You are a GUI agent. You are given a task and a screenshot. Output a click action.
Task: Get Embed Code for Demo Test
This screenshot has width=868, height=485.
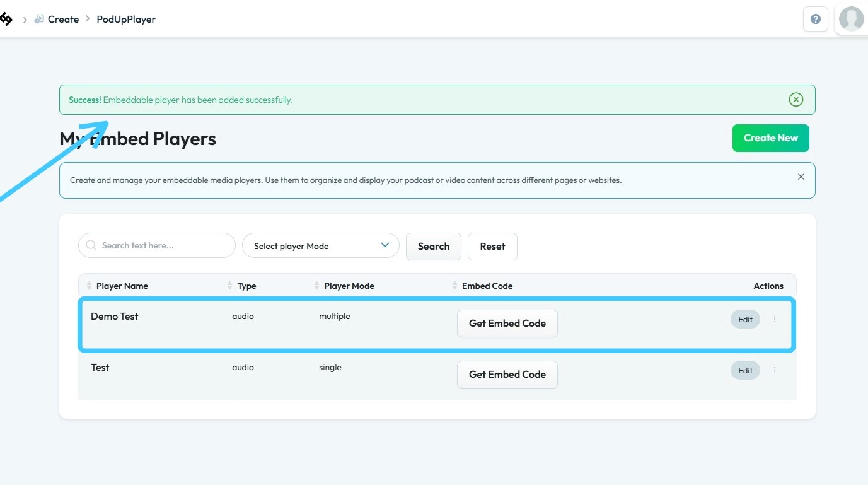pyautogui.click(x=507, y=324)
